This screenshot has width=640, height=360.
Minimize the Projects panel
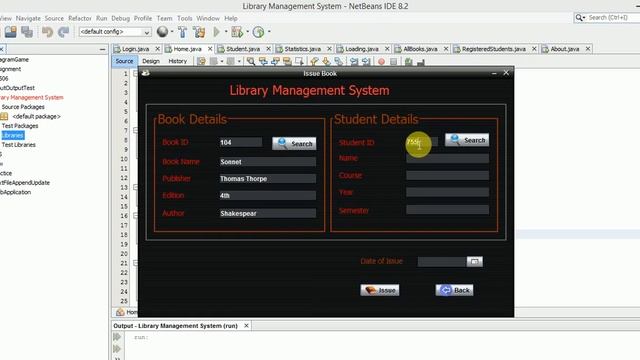click(102, 49)
